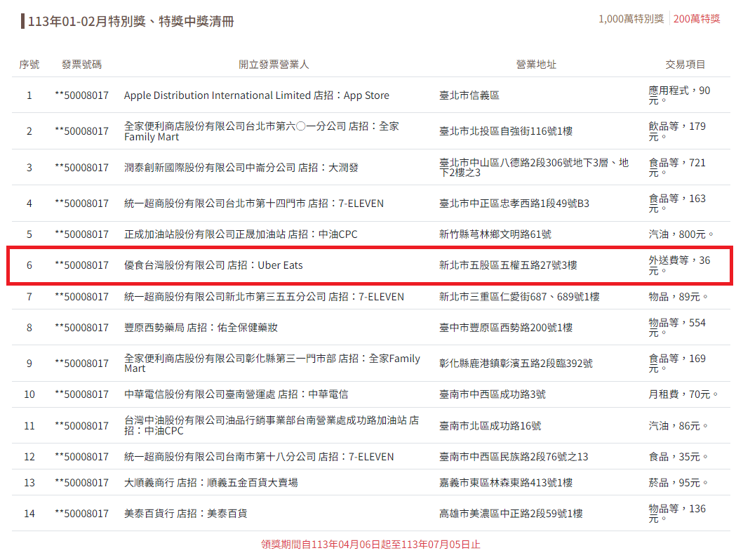Click address 臺中市豐原區西勢路200號1樓
Image resolution: width=736 pixels, height=560 pixels.
click(x=506, y=328)
